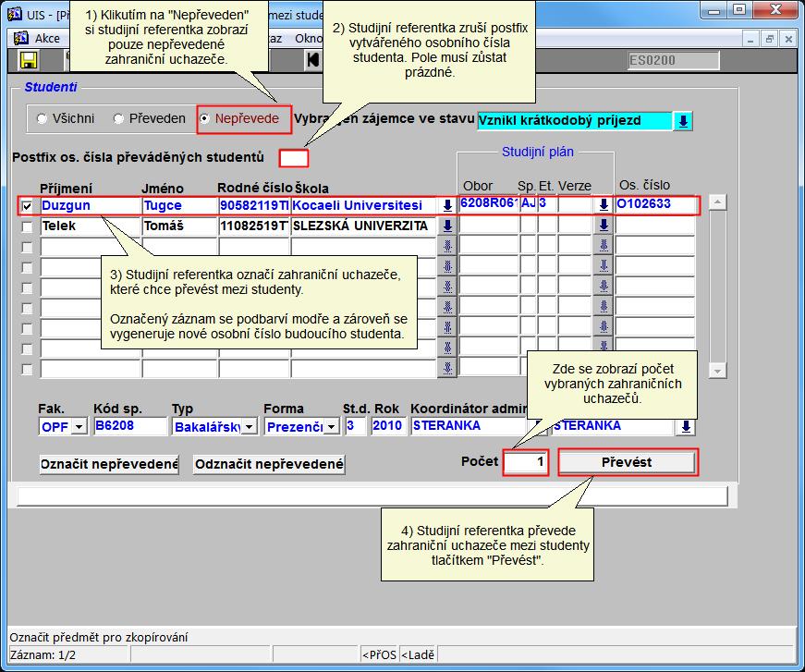Click the Postfix os. čísla input field

(x=294, y=158)
